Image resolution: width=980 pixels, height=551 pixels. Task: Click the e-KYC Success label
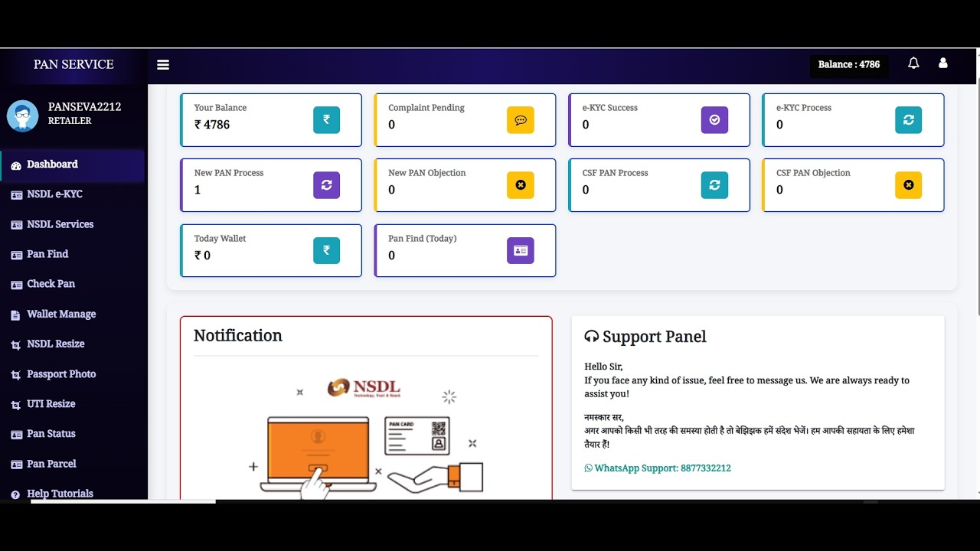[x=610, y=108]
